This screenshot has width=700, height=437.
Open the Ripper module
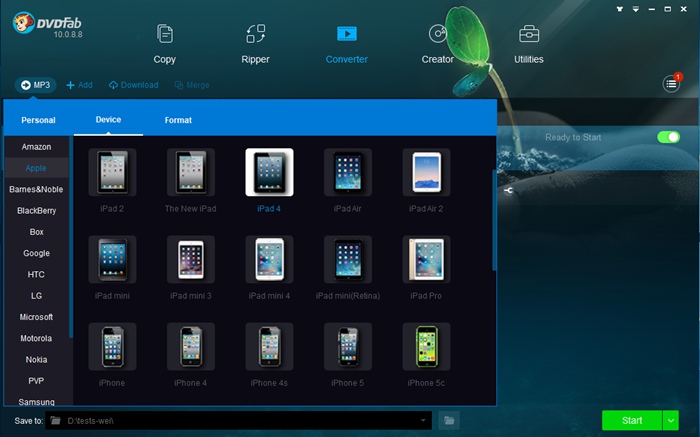255,44
